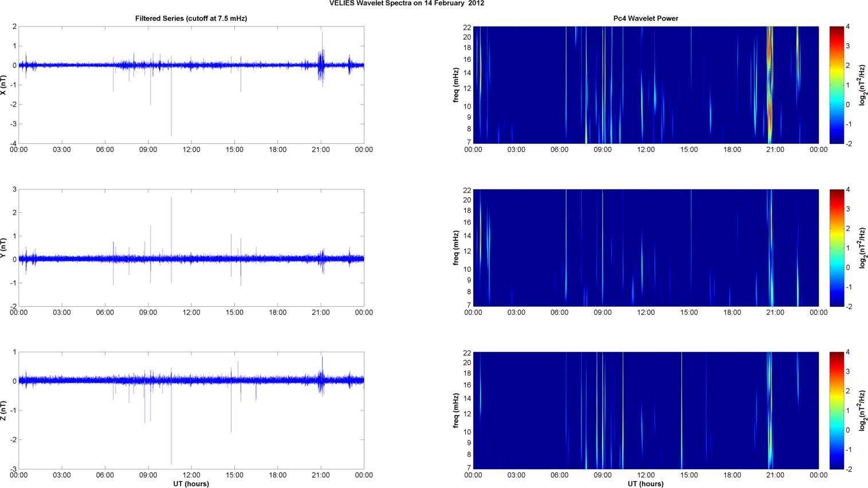Click inside the X component filtered series plot
Screen dimensions: 868x488
tap(191, 85)
